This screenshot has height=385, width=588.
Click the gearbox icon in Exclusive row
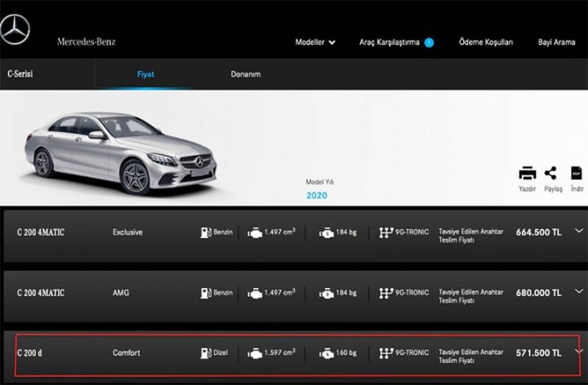[x=385, y=232]
